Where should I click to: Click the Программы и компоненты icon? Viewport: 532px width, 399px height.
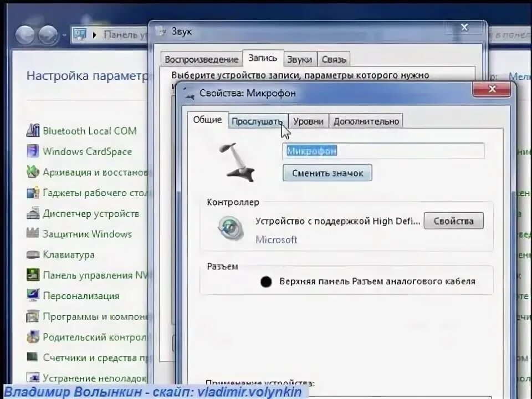click(x=33, y=316)
